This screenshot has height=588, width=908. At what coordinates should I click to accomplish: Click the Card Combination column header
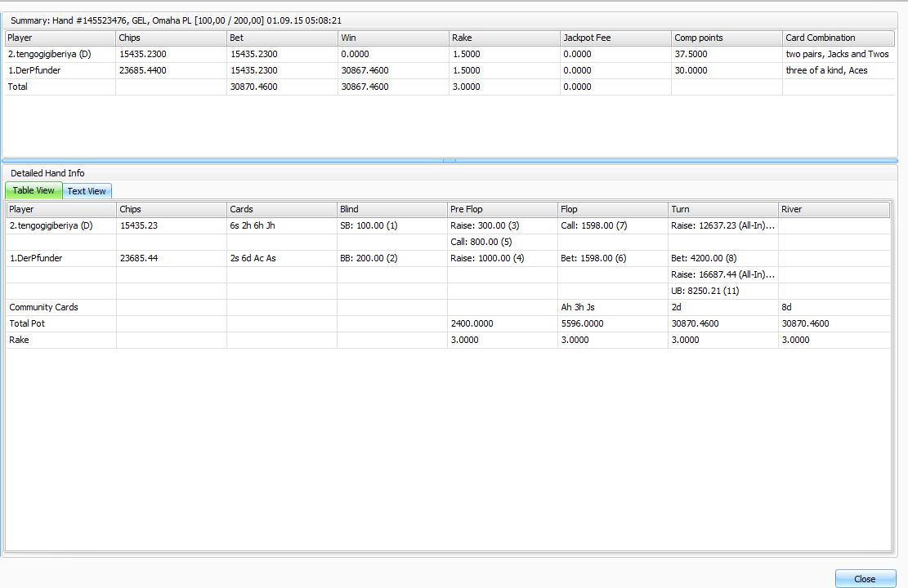coord(838,38)
